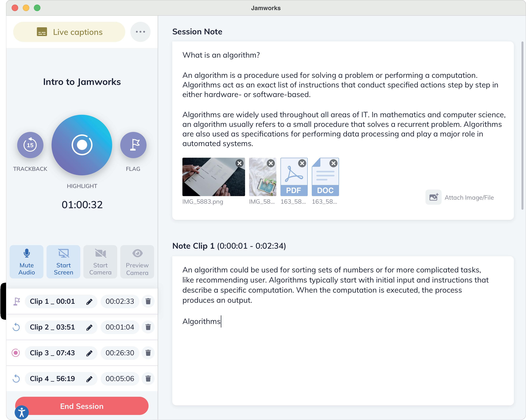The height and width of the screenshot is (420, 526).
Task: Toggle Start Screen sharing
Action: pyautogui.click(x=63, y=262)
